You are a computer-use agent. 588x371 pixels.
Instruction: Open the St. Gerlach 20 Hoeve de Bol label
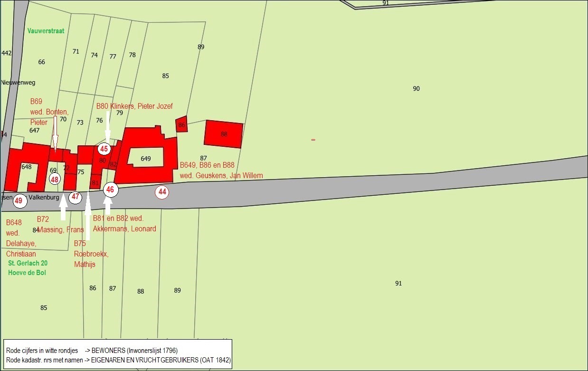pos(28,268)
